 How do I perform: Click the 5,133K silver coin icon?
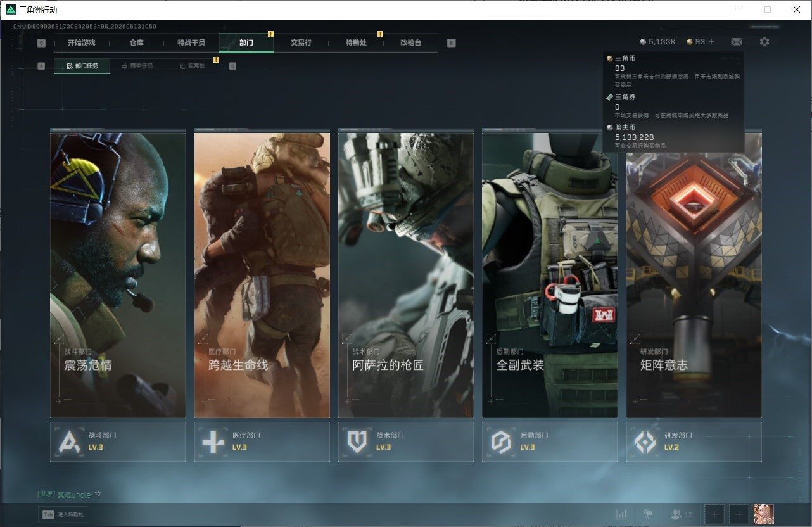pyautogui.click(x=643, y=42)
